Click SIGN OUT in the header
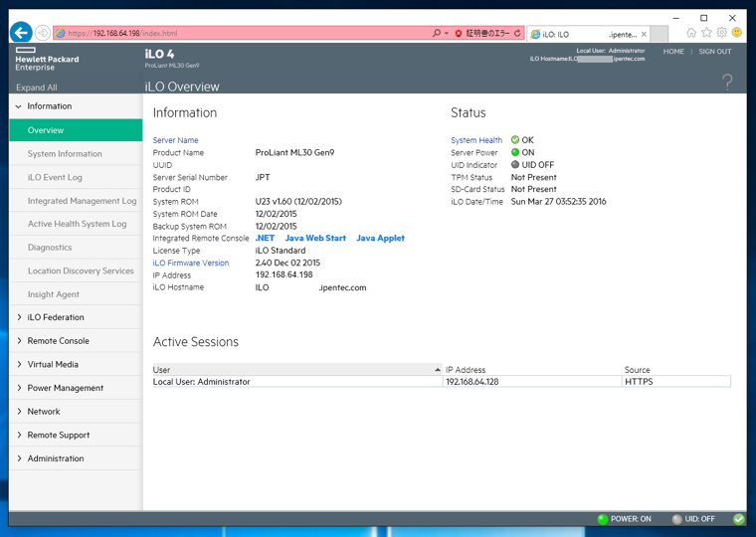Screen dimensions: 756x537 (x=715, y=52)
